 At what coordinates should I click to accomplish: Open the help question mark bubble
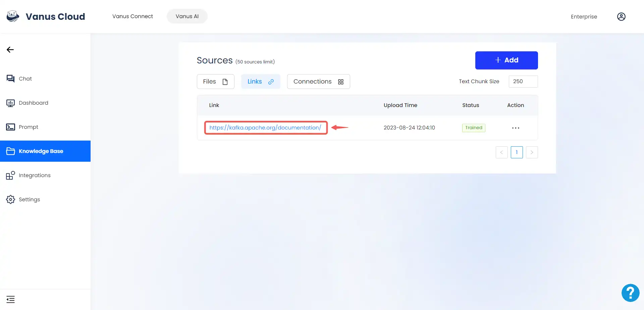point(630,293)
